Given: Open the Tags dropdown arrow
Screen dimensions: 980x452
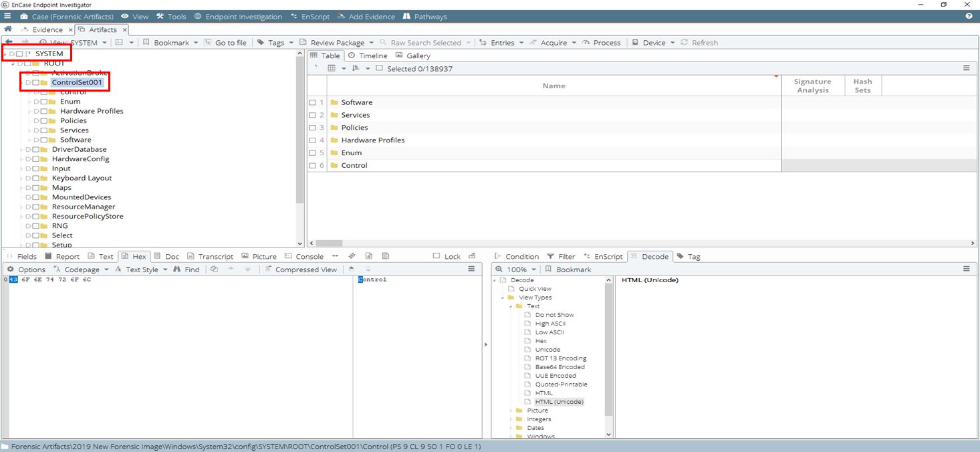Looking at the screenshot, I should 291,43.
